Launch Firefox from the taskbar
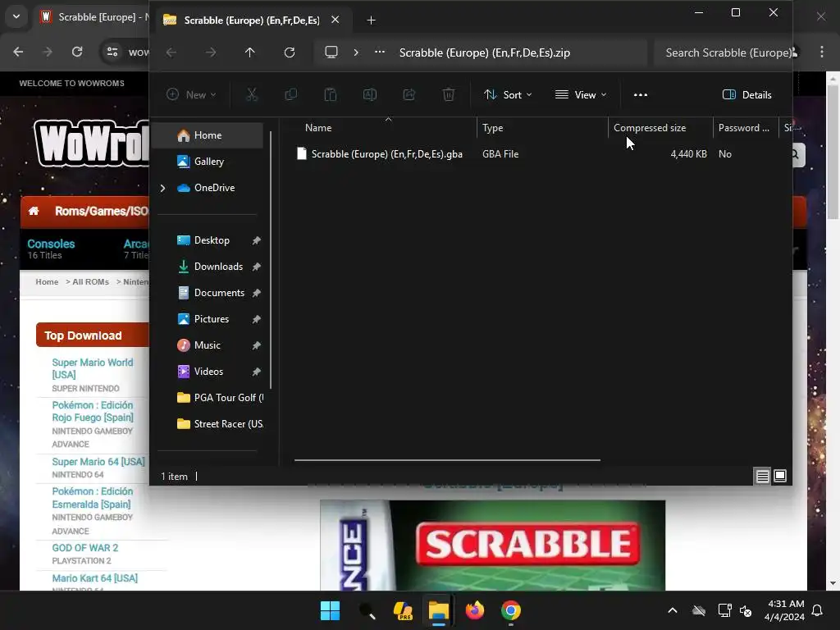This screenshot has width=840, height=630. click(x=475, y=610)
